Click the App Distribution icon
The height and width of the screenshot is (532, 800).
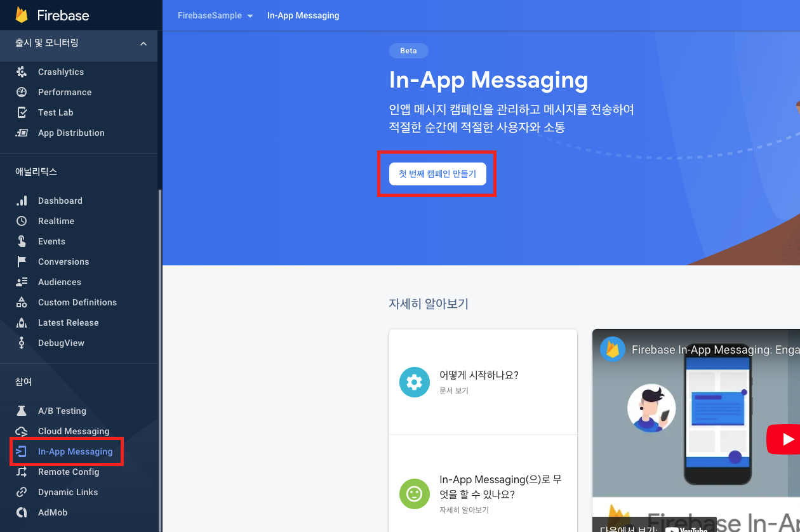pyautogui.click(x=22, y=133)
